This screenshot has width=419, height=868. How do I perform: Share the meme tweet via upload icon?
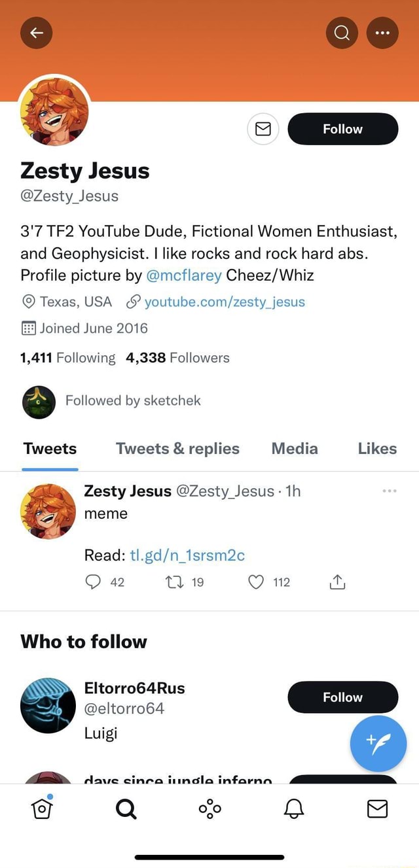[337, 582]
